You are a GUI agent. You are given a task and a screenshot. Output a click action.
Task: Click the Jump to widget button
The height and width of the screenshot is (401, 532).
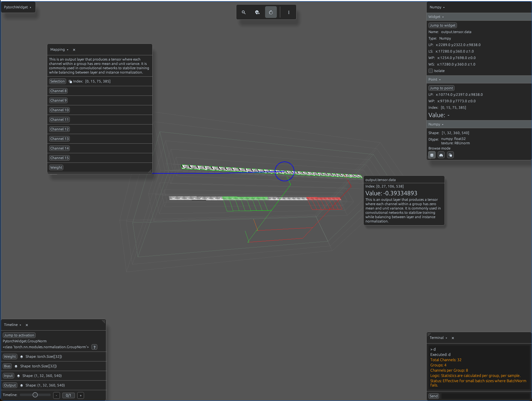pos(443,25)
